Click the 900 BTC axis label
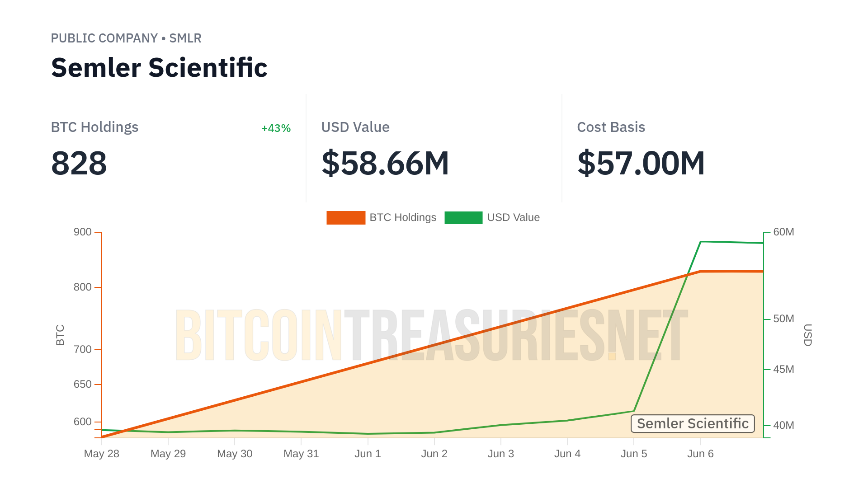The height and width of the screenshot is (488, 868). [83, 232]
